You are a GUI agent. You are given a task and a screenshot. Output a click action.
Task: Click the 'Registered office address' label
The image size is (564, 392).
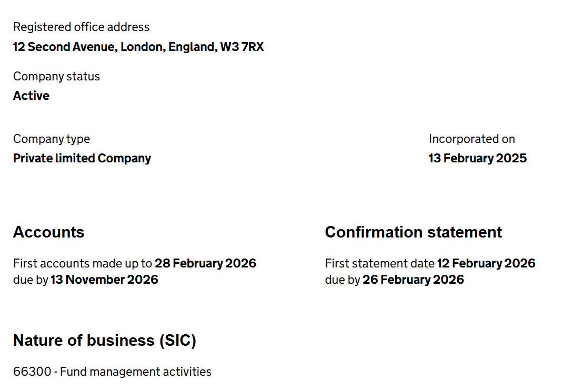point(81,27)
